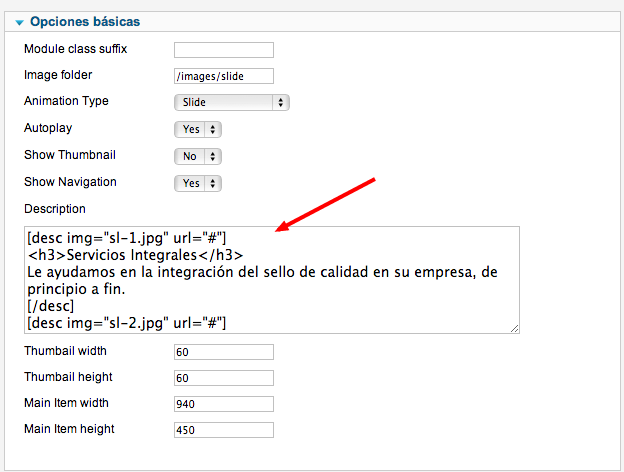Click the Thumbail height field
This screenshot has height=472, width=624.
[x=224, y=378]
